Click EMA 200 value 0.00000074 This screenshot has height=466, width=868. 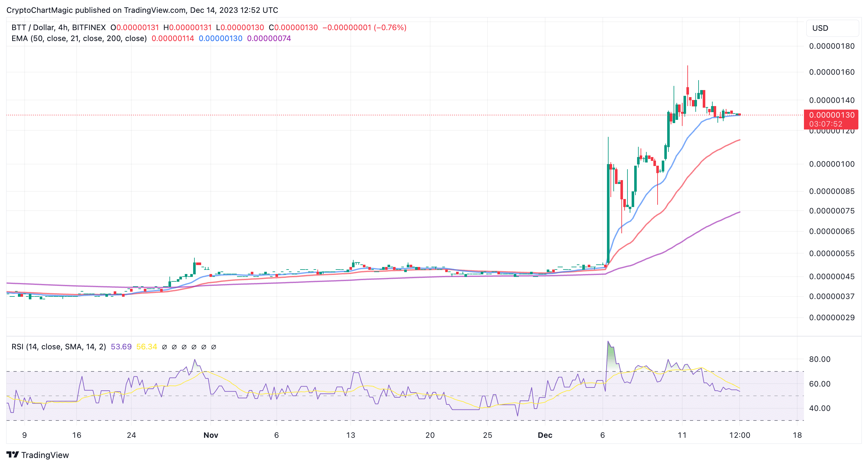point(269,38)
